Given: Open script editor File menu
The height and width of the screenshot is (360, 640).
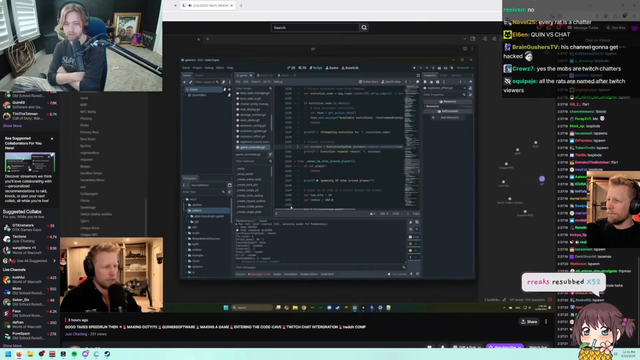Looking at the screenshot, I should [238, 82].
